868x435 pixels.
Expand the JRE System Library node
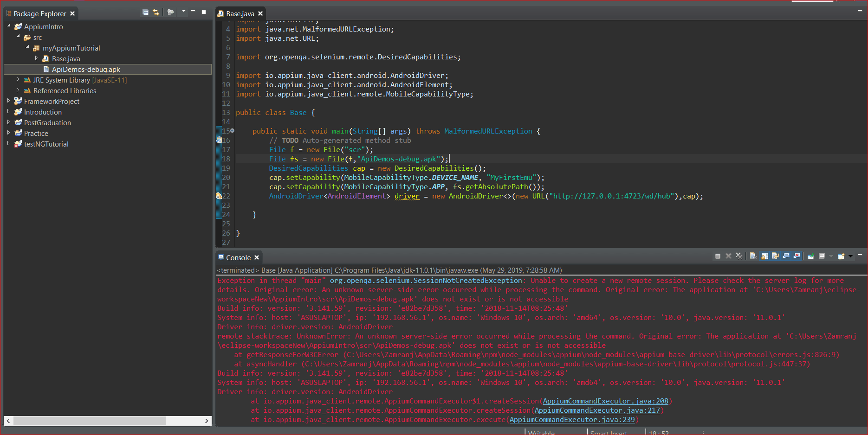tap(17, 80)
